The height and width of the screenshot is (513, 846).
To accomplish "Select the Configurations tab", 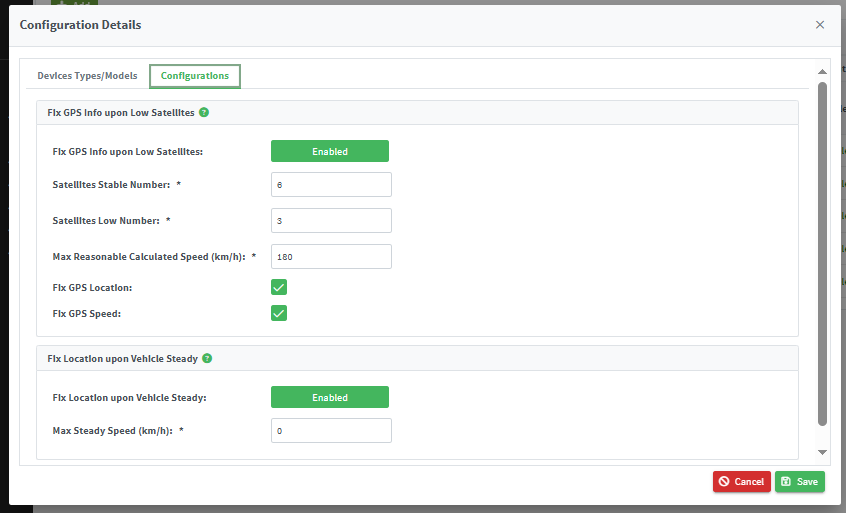I will click(195, 76).
